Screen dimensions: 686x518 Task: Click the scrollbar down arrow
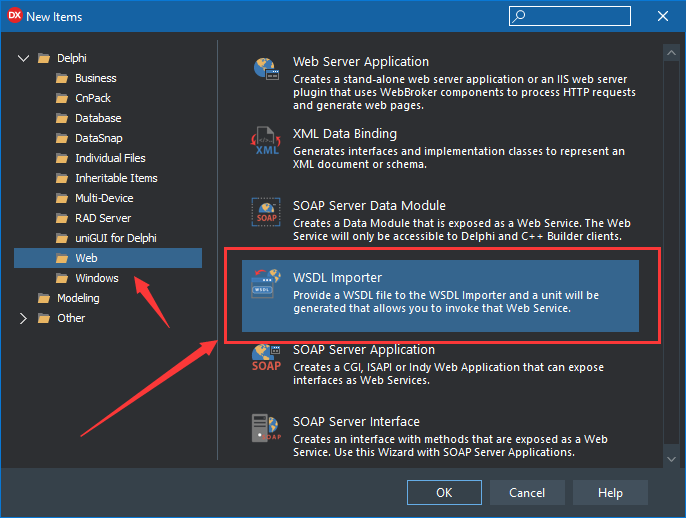(x=671, y=459)
